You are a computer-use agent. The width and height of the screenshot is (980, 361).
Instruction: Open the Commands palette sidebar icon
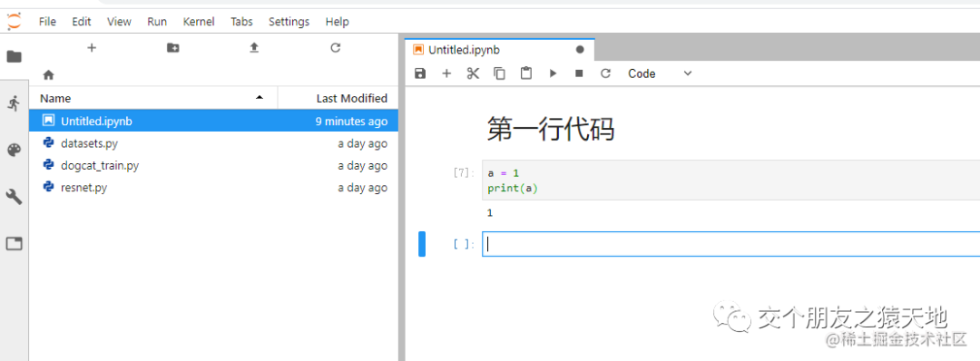(x=14, y=151)
